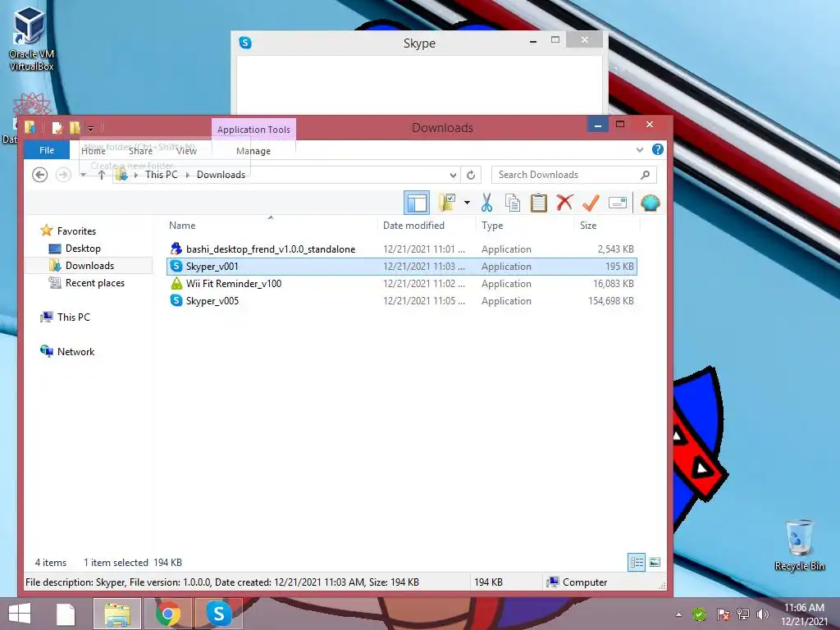Open the Windows Start button
The height and width of the screenshot is (630, 840).
[20, 614]
